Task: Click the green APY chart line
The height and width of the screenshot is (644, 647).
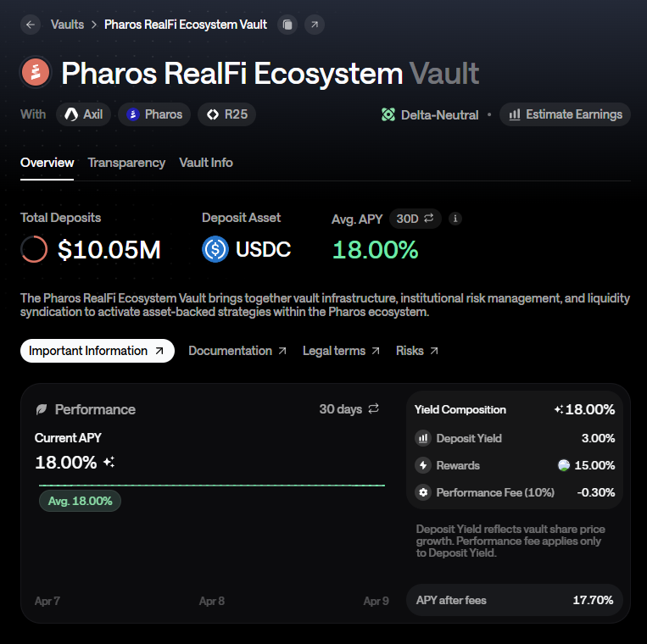Action: point(212,486)
